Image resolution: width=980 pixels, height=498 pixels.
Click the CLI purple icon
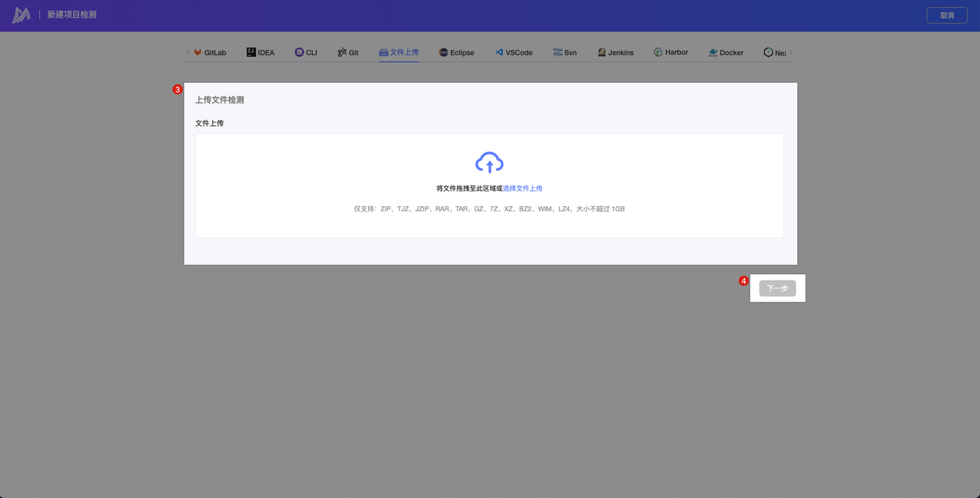tap(299, 53)
